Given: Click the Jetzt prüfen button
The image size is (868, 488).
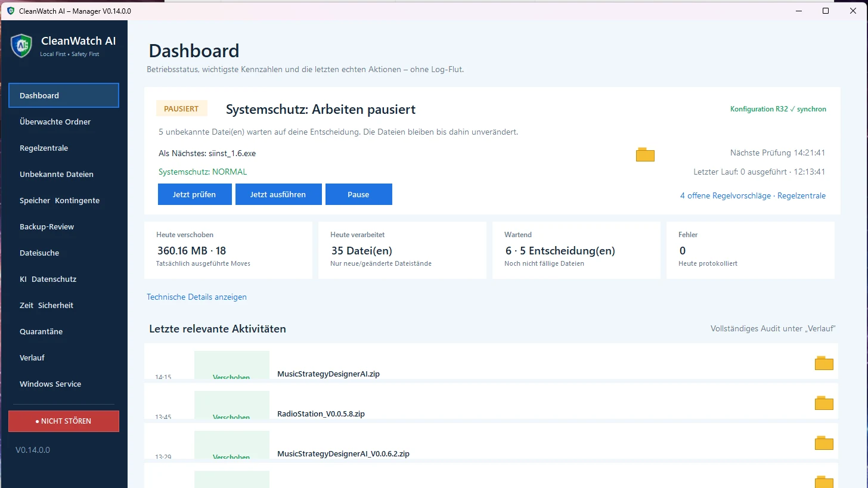Looking at the screenshot, I should [x=194, y=194].
